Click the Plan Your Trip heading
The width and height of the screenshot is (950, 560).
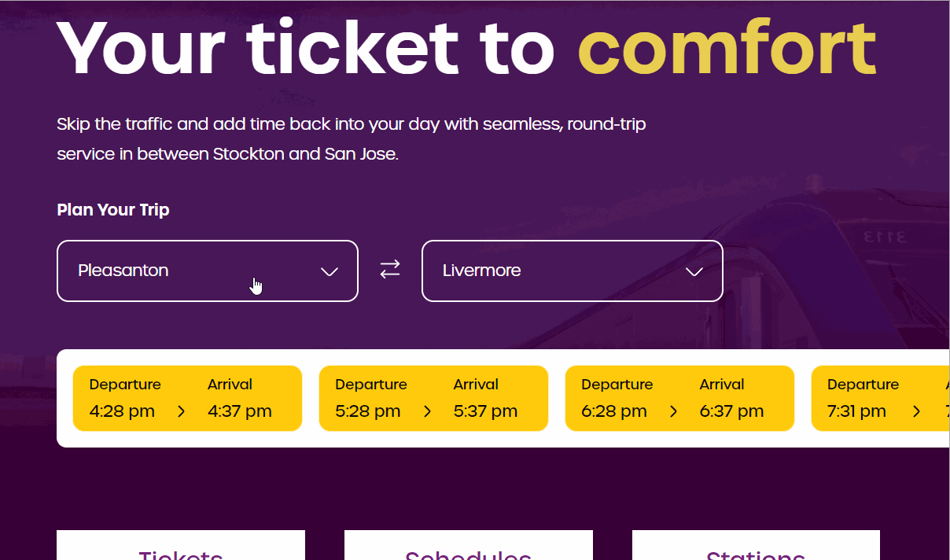[113, 210]
